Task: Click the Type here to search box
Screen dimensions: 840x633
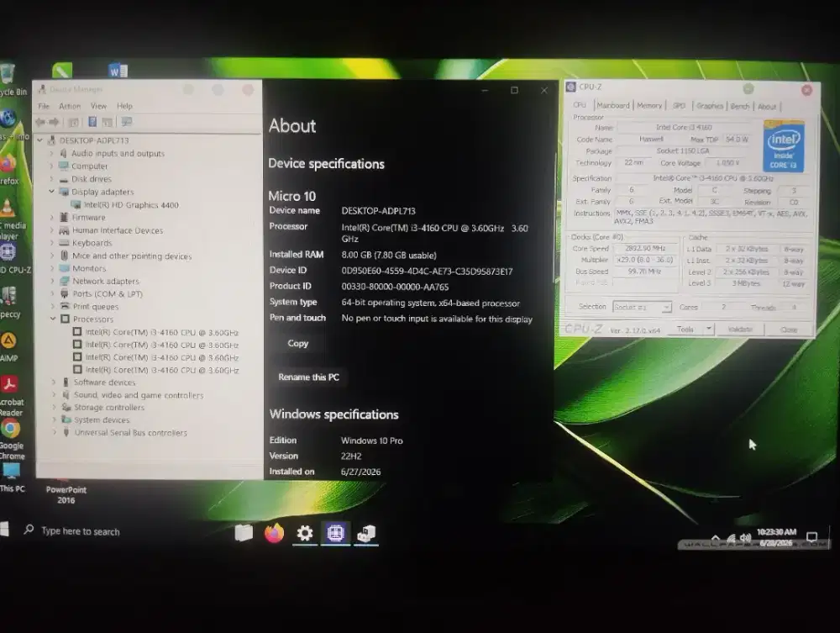Action: tap(81, 531)
